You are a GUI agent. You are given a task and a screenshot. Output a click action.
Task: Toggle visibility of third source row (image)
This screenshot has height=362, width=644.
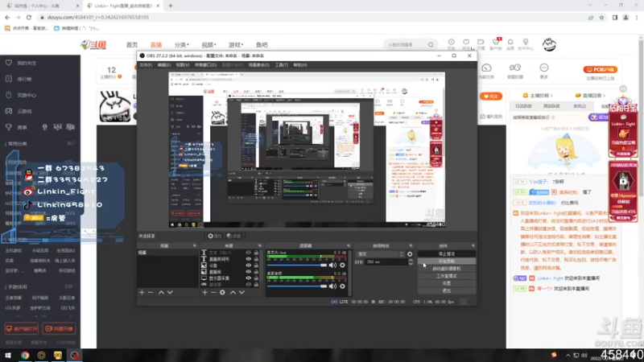pyautogui.click(x=248, y=265)
